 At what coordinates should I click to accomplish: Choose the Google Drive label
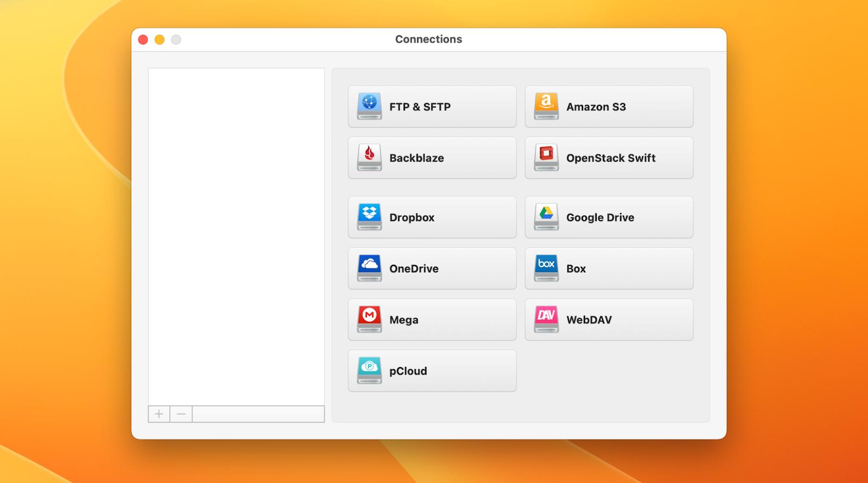click(600, 217)
